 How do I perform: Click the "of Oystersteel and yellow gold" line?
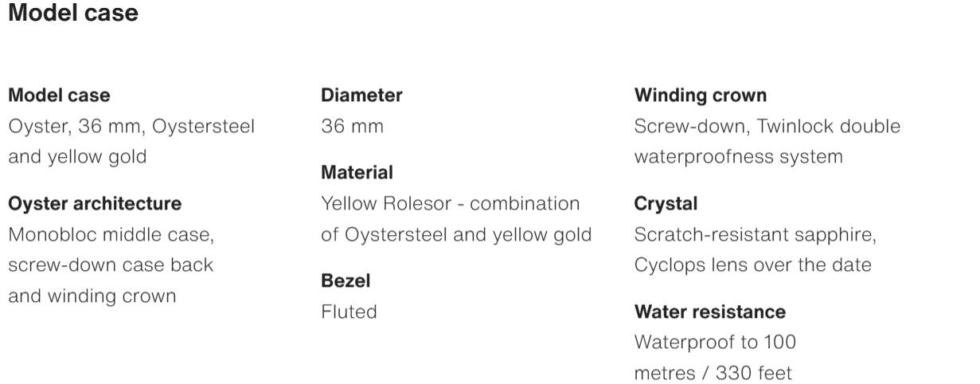(456, 235)
